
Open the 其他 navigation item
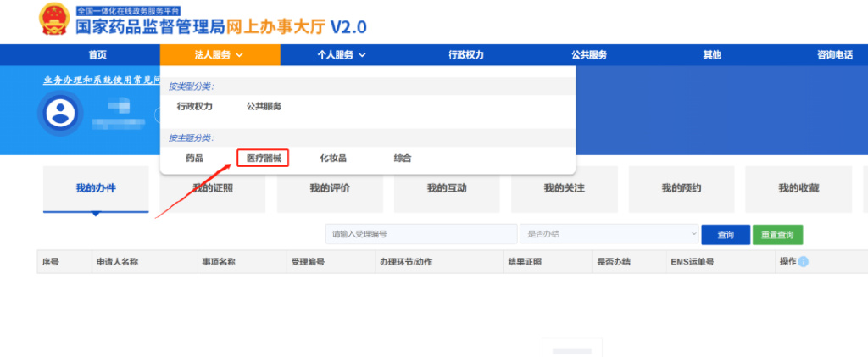tap(711, 55)
